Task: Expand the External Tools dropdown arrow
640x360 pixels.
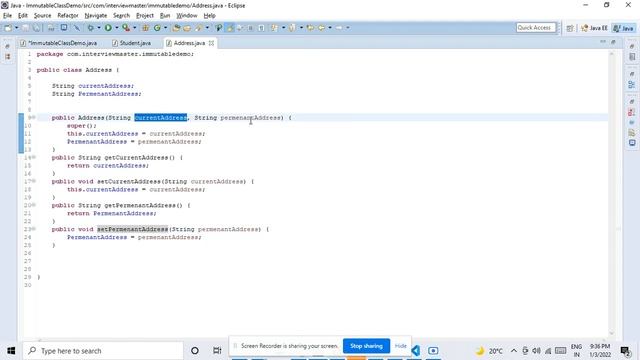Action: point(135,28)
